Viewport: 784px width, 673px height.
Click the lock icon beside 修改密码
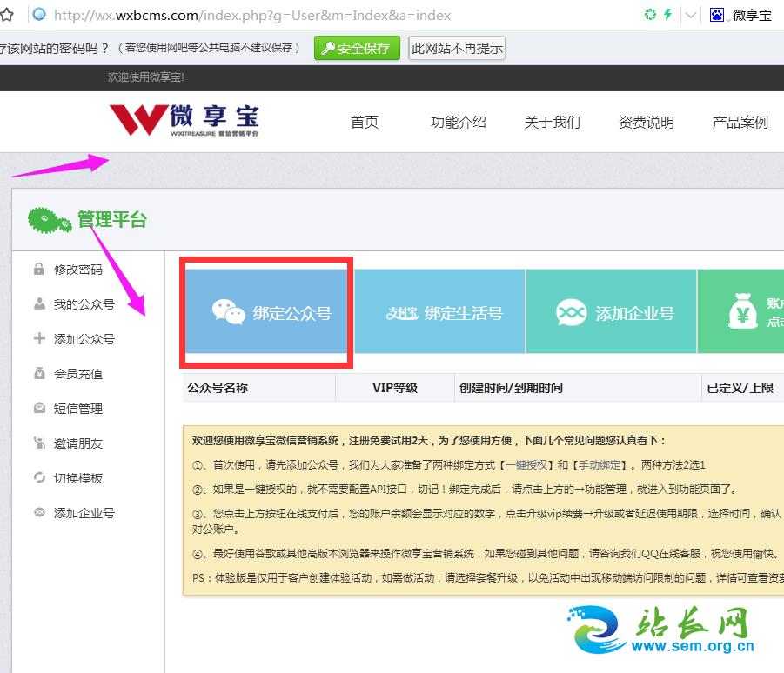click(x=38, y=269)
